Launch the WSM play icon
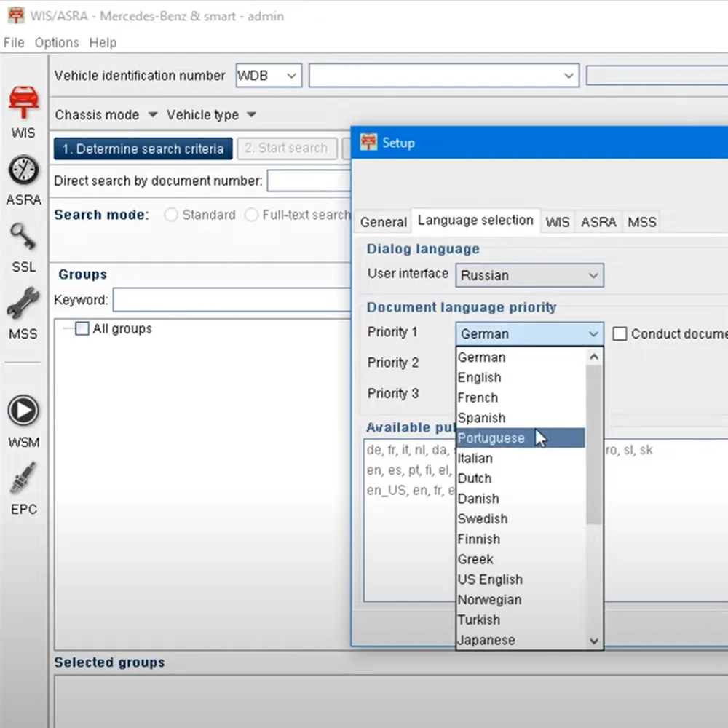The image size is (728, 728). point(23,411)
